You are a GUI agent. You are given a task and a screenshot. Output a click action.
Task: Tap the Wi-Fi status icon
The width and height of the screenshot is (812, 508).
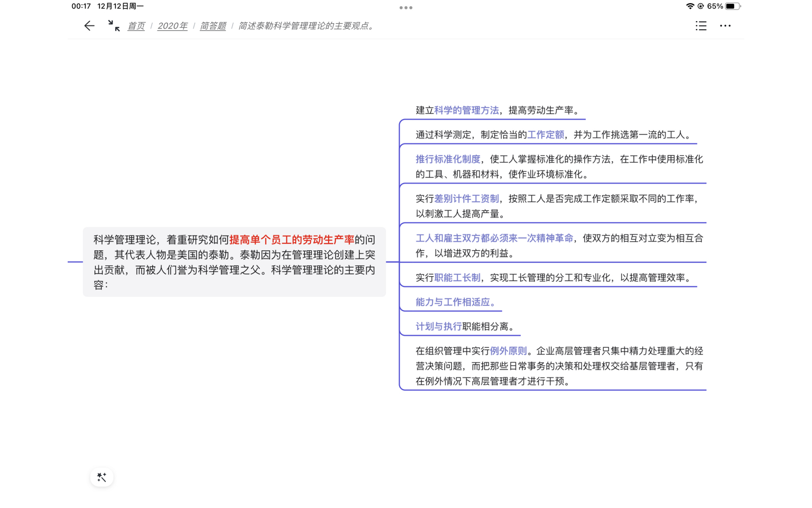690,6
